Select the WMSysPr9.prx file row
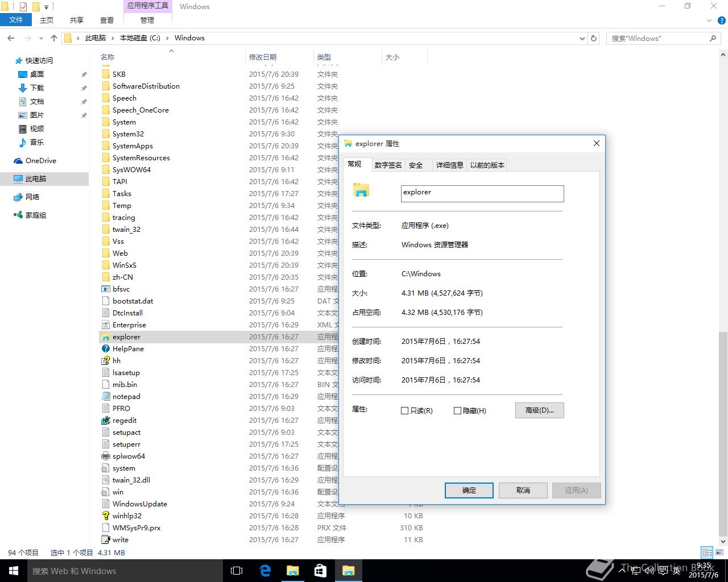 262,528
